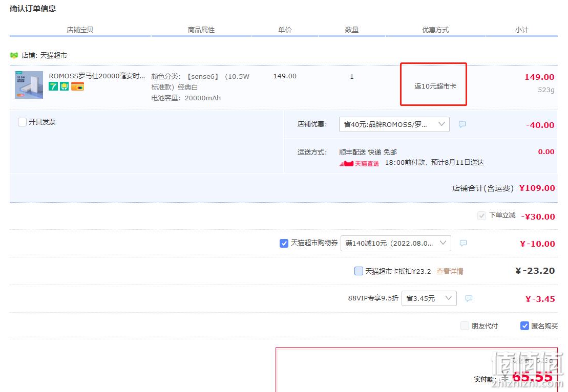Image resolution: width=568 pixels, height=392 pixels.
Task: Tick the 开具发票 invoice checkbox
Action: (x=22, y=122)
